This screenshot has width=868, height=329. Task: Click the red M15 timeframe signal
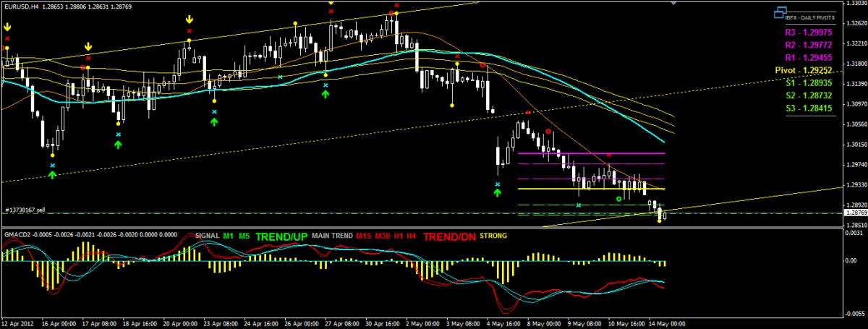(x=364, y=236)
